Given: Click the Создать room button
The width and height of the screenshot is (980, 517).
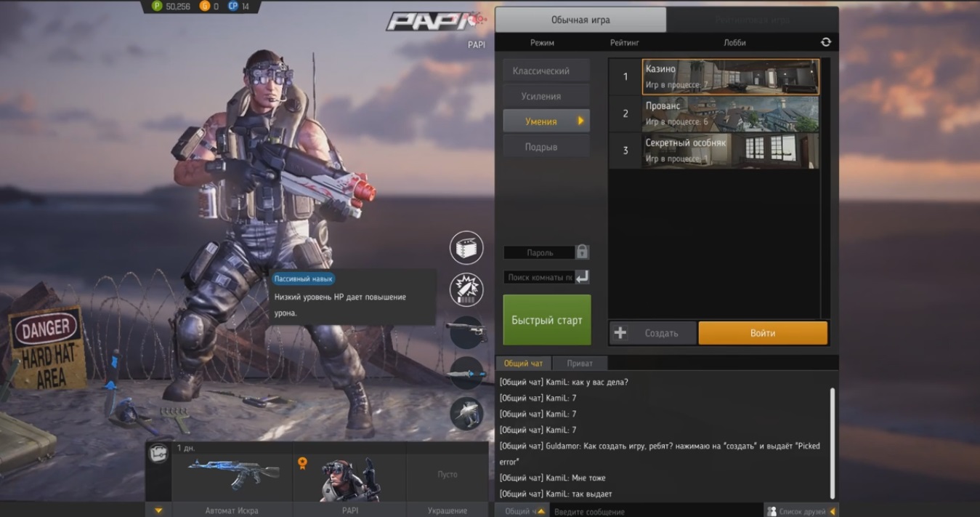Looking at the screenshot, I should [x=653, y=333].
